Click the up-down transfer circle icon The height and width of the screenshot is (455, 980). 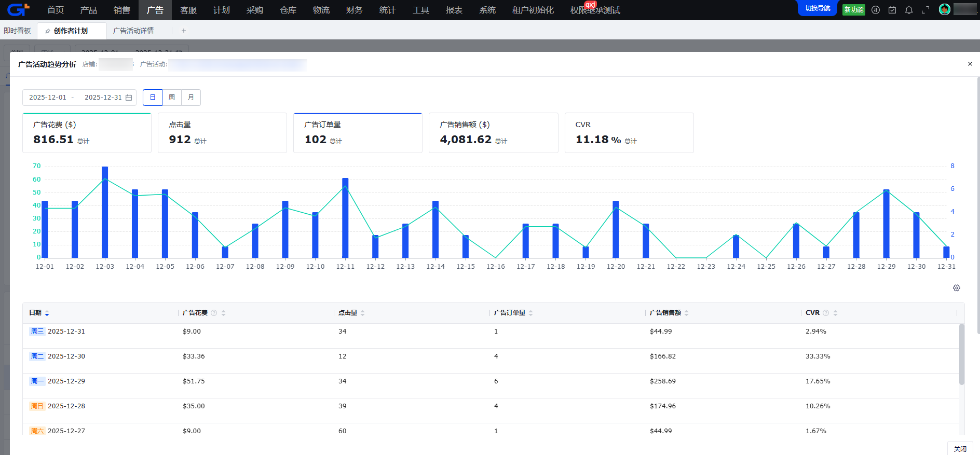tap(876, 10)
